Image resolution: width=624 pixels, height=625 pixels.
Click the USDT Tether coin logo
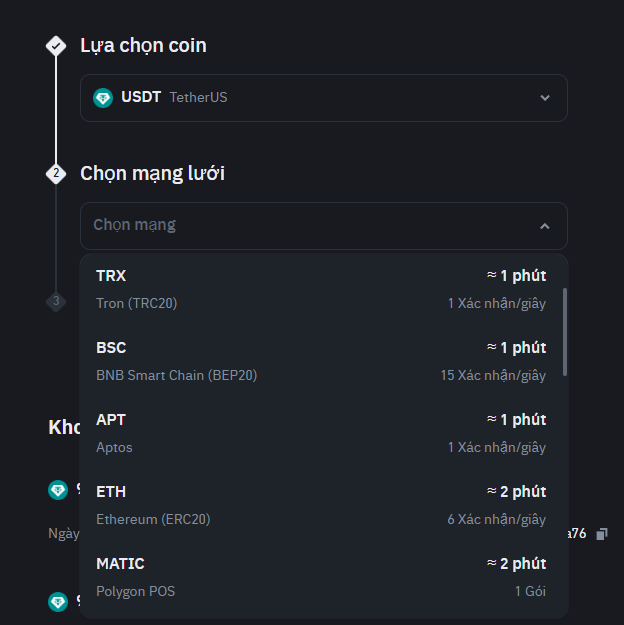pos(103,98)
